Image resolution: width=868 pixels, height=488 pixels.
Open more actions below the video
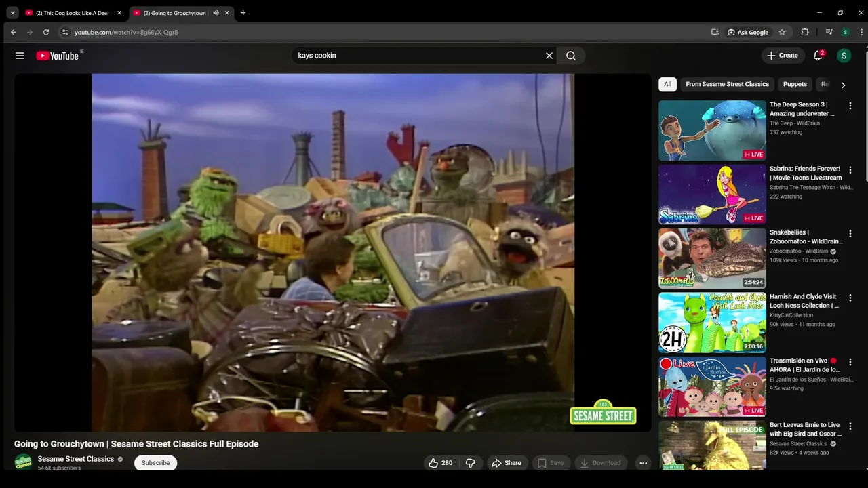coord(643,463)
